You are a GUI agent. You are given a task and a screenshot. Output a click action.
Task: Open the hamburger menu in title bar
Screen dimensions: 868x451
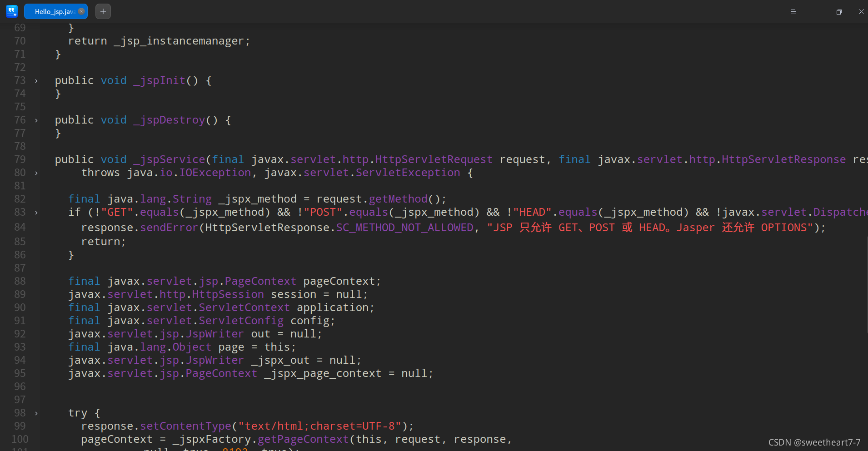[x=793, y=12]
